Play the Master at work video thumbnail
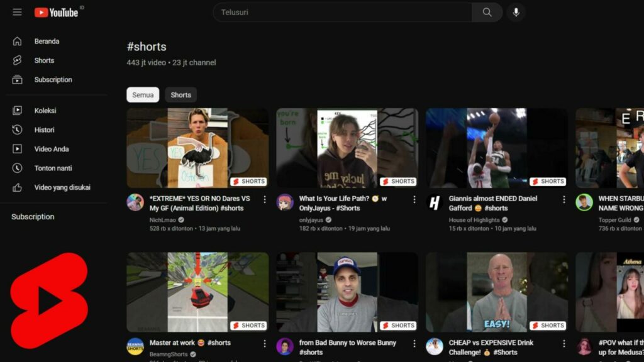Image resolution: width=644 pixels, height=362 pixels. (x=198, y=291)
